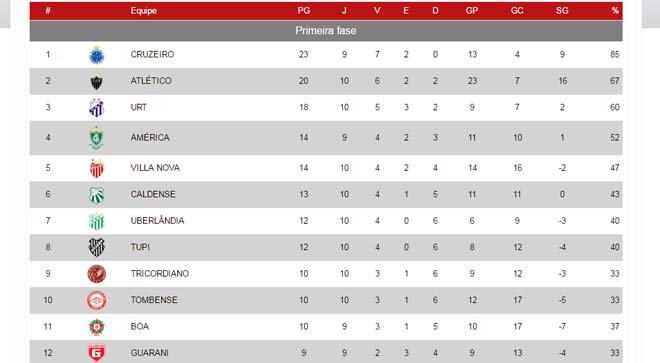Select the Uberlândia team badge
The width and height of the screenshot is (660, 363).
97,222
